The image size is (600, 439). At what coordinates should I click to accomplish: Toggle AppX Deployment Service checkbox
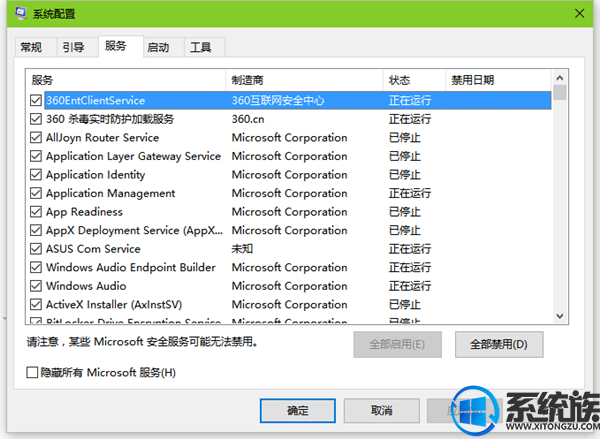(x=36, y=230)
